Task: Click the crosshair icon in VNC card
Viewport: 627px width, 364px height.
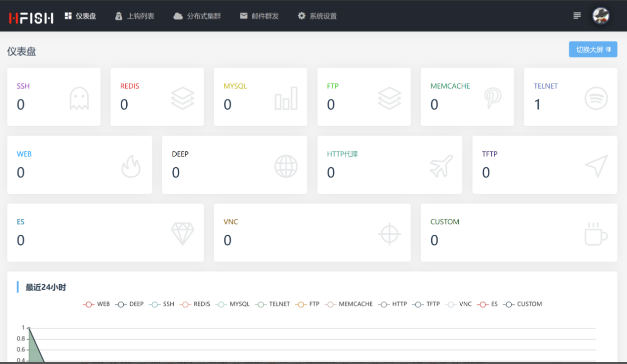Action: [390, 234]
